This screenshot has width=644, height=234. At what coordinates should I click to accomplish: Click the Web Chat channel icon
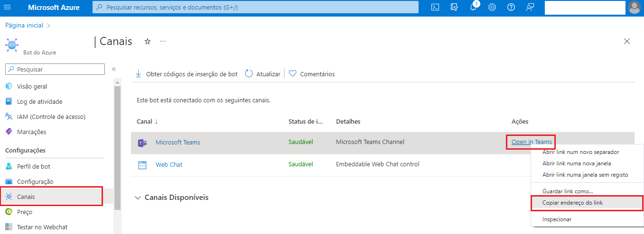point(142,165)
